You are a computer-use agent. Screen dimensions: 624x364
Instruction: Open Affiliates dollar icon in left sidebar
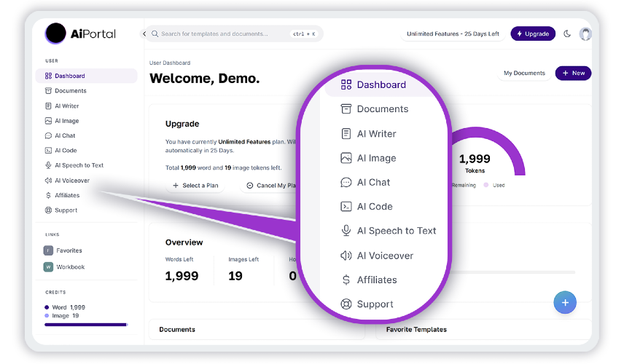coord(48,195)
